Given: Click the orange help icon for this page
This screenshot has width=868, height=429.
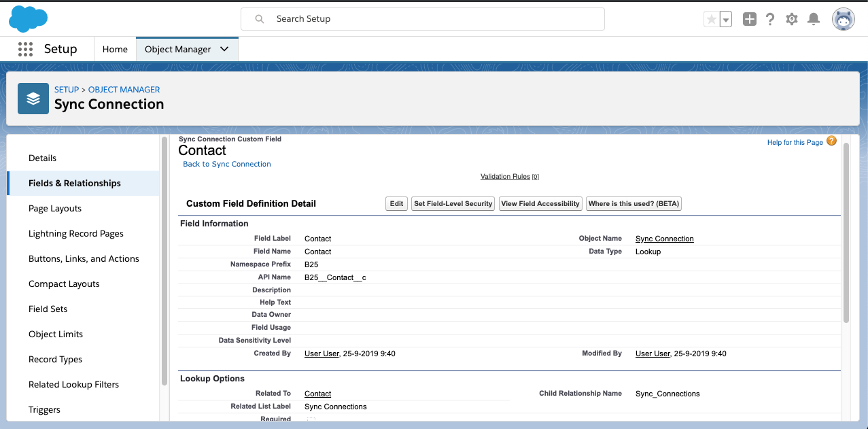Looking at the screenshot, I should point(831,141).
